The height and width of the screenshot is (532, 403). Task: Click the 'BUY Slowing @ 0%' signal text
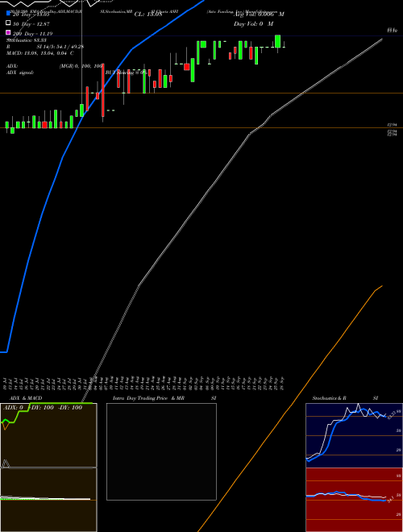127,73
